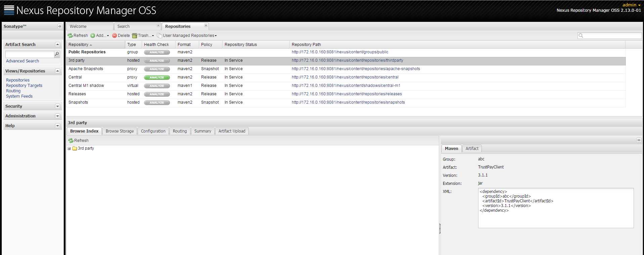Close the Search tab

point(158,25)
